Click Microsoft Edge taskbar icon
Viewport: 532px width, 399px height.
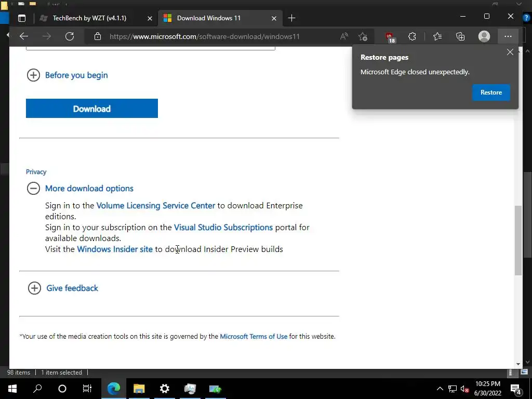point(114,389)
